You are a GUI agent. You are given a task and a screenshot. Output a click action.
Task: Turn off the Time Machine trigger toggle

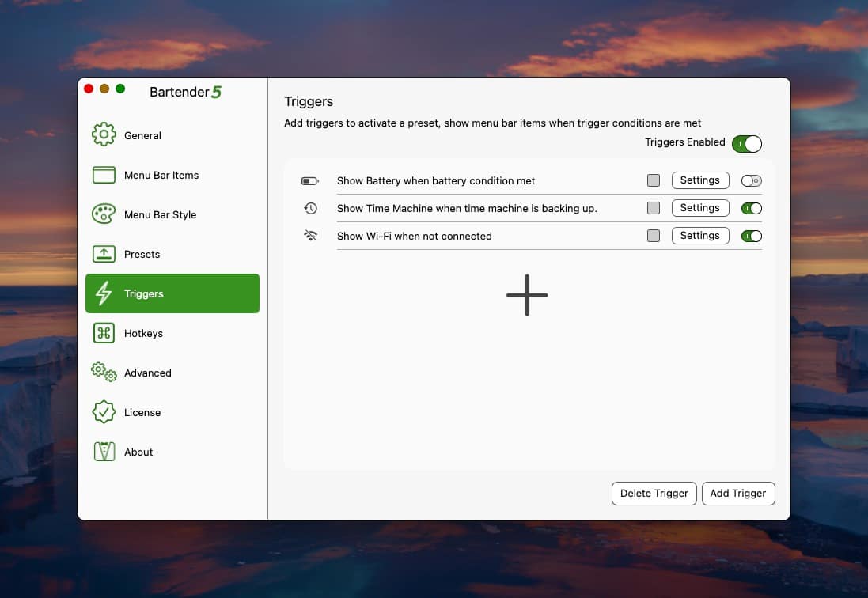(751, 209)
